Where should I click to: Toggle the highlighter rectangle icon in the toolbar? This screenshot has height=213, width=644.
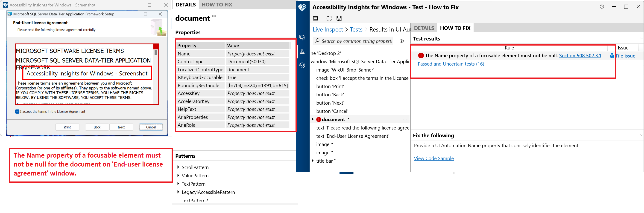pyautogui.click(x=316, y=18)
